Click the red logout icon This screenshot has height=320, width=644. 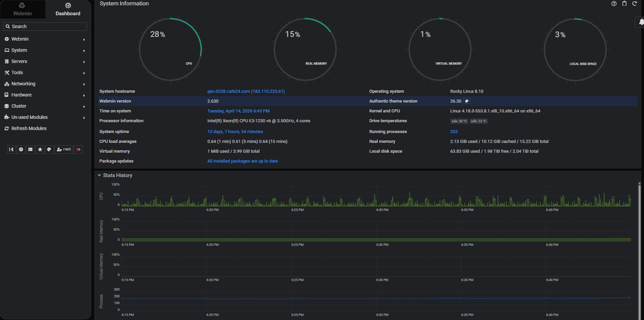pos(79,149)
